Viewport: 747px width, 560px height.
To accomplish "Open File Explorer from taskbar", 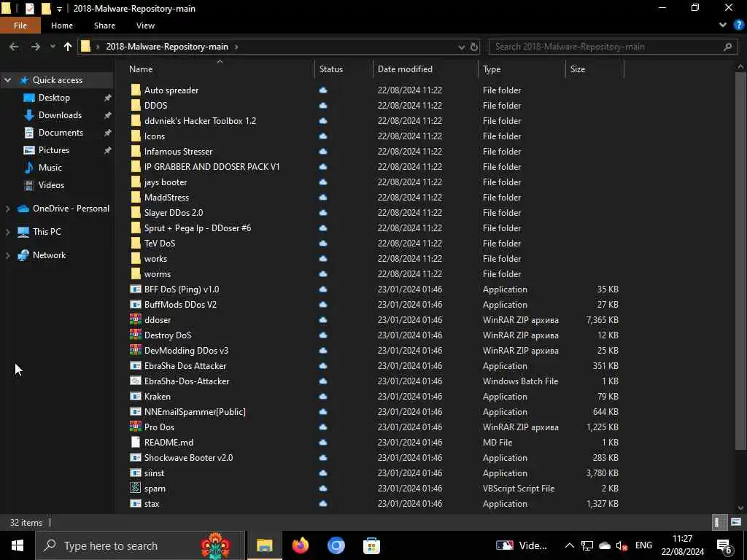I will 264,545.
